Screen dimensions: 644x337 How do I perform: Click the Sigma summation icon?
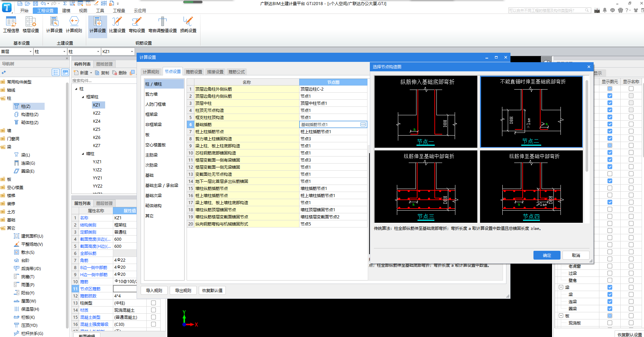click(x=65, y=3)
